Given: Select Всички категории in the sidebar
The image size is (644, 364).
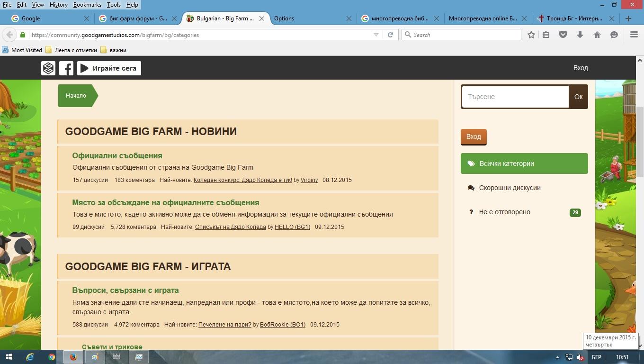Looking at the screenshot, I should tap(524, 164).
